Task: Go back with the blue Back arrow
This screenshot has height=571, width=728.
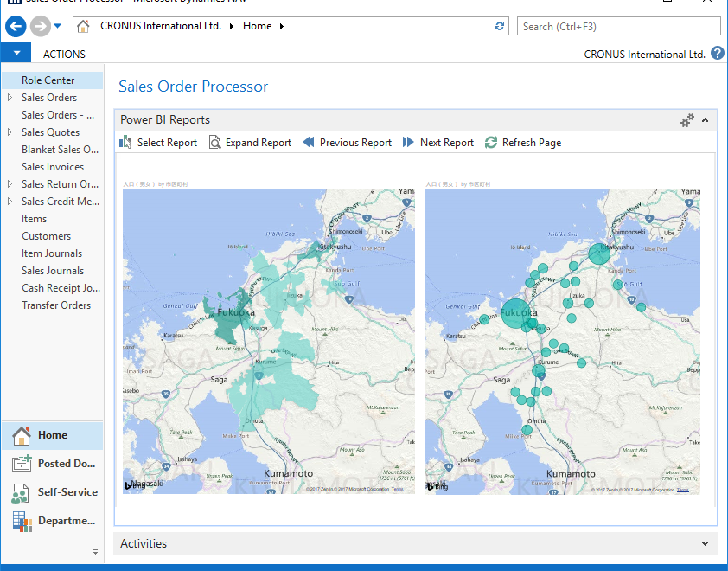Action: (x=16, y=27)
